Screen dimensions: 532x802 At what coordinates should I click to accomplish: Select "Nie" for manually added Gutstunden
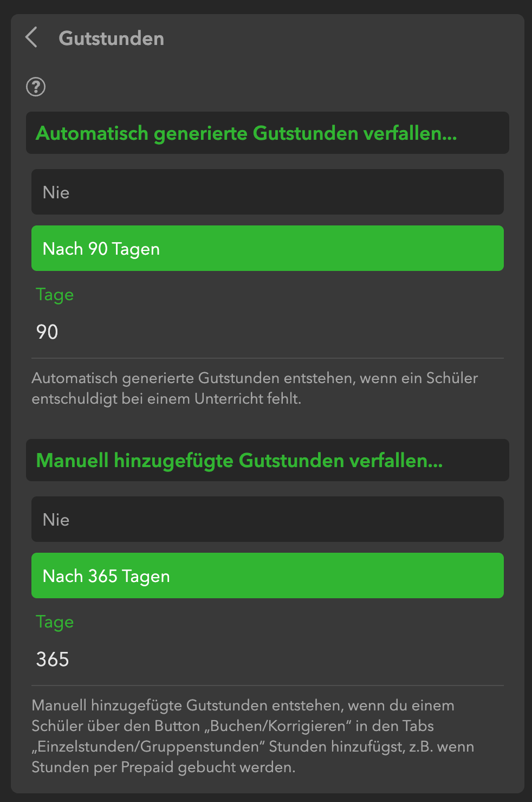click(268, 520)
